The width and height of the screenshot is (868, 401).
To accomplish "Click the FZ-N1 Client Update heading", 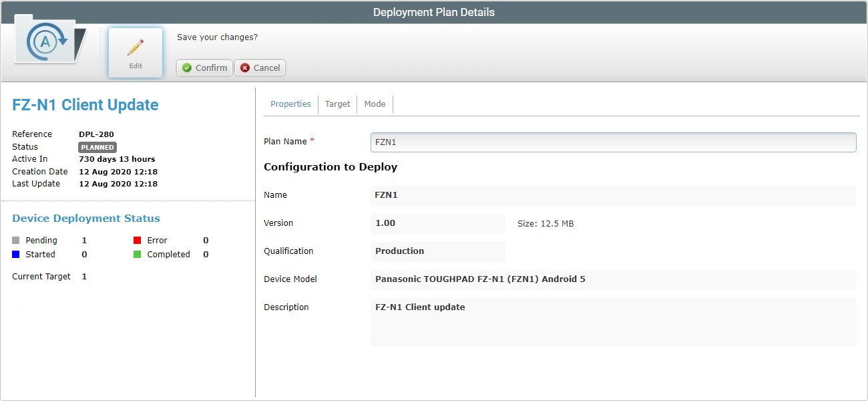I will point(85,104).
